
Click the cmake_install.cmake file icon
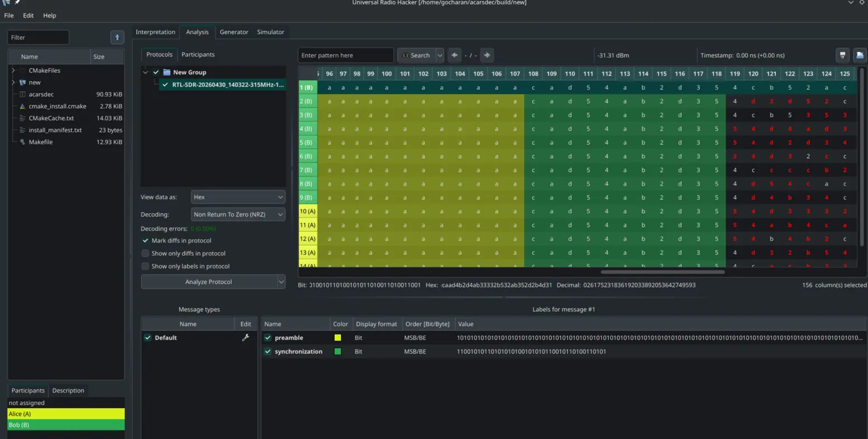tap(22, 106)
